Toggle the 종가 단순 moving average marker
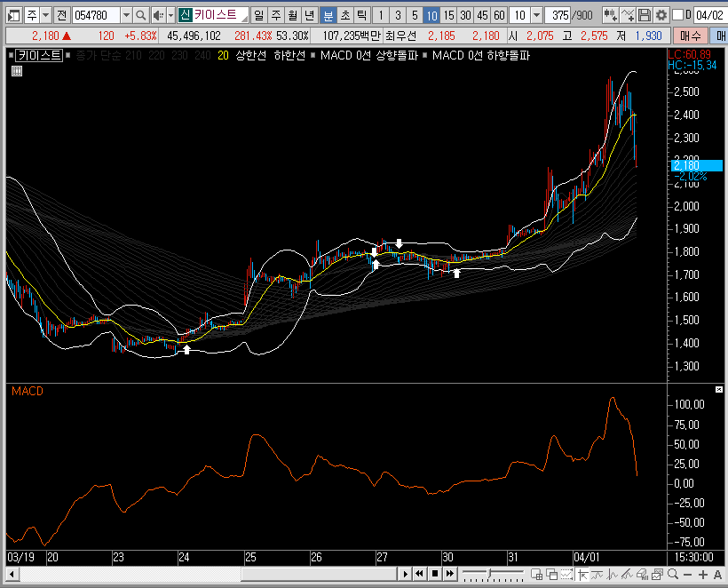 point(67,56)
